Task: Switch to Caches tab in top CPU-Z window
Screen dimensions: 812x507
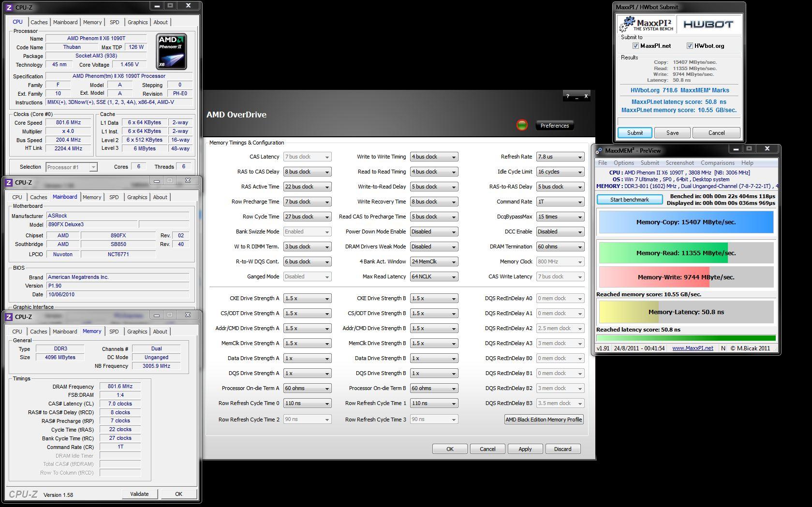Action: [39, 22]
